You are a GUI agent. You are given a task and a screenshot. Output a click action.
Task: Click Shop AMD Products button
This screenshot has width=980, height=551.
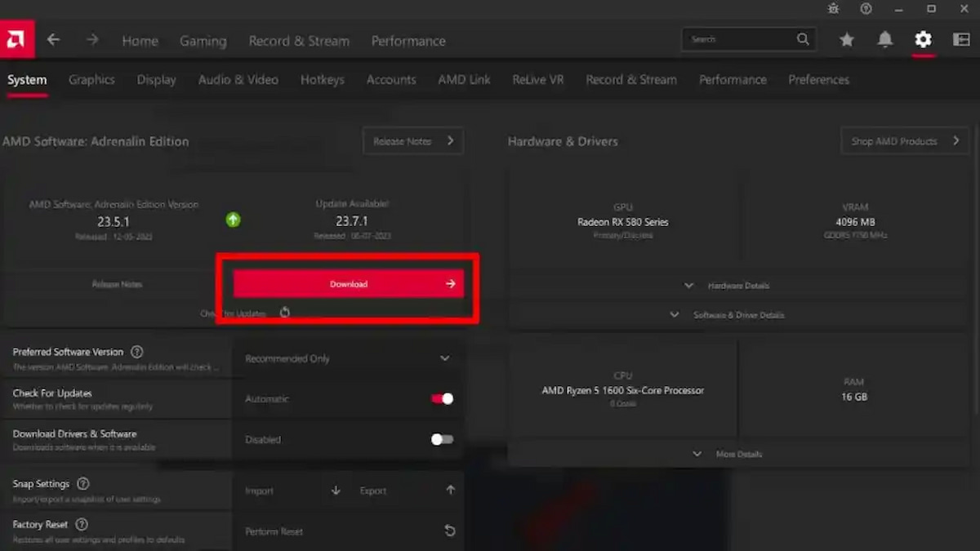[905, 140]
